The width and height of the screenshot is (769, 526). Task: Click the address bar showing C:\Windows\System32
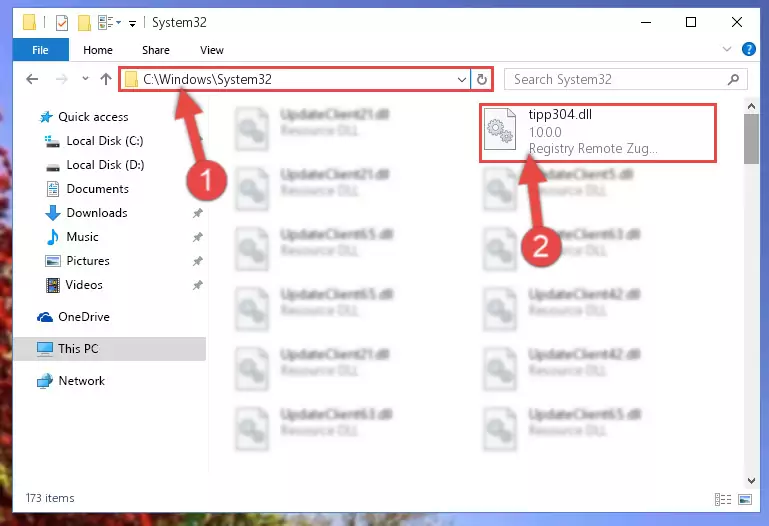click(294, 79)
